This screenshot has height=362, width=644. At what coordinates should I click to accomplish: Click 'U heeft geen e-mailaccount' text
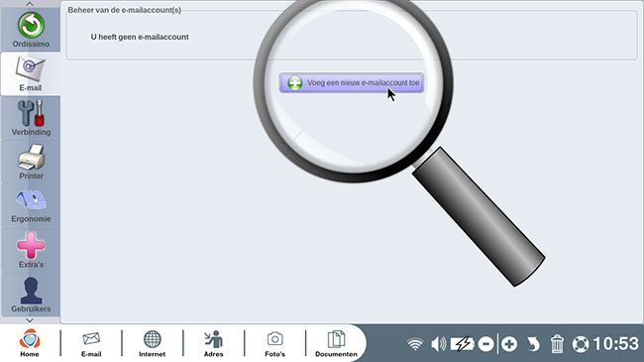point(140,37)
